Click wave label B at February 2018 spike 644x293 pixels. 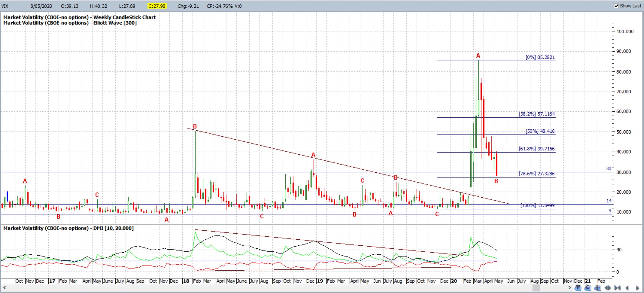(x=195, y=127)
